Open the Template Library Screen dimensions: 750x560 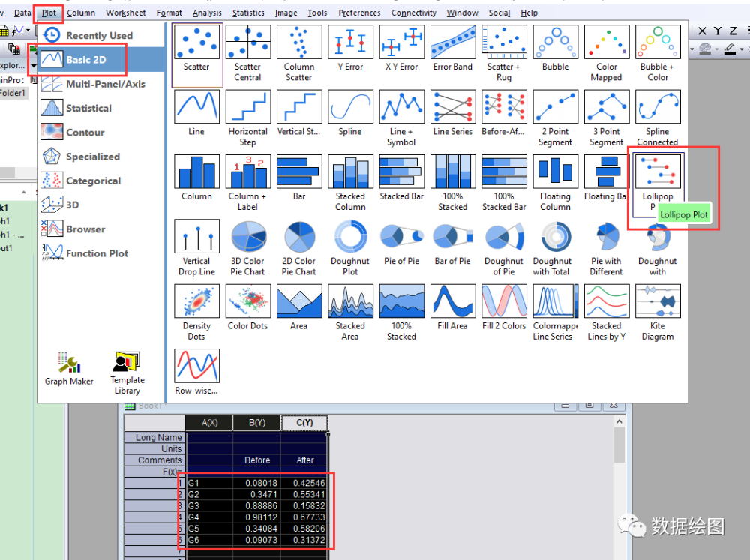pos(127,372)
